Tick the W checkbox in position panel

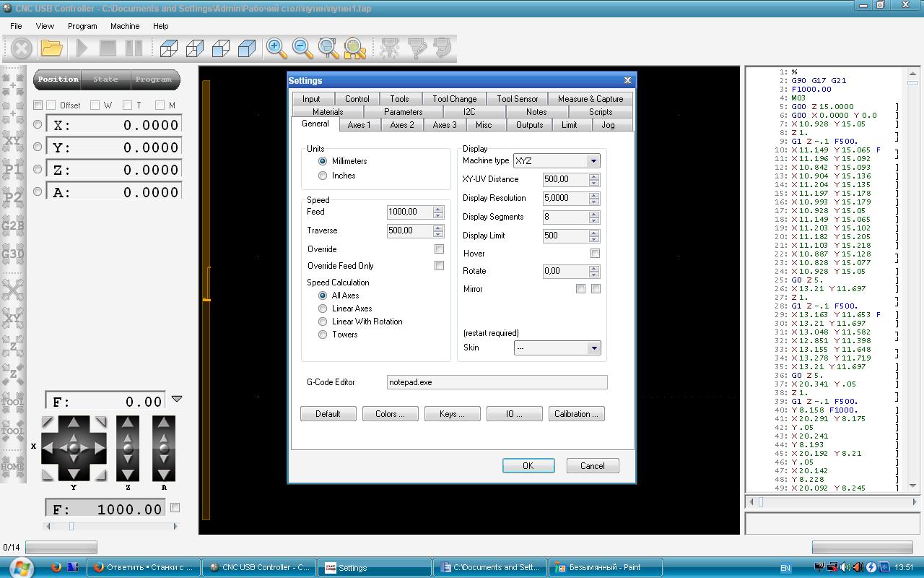(95, 105)
